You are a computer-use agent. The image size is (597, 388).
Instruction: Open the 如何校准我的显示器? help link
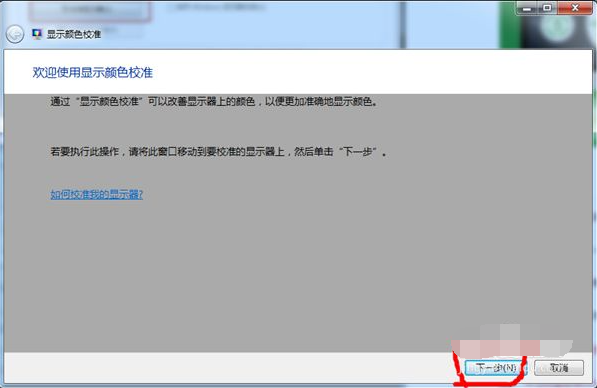[97, 195]
